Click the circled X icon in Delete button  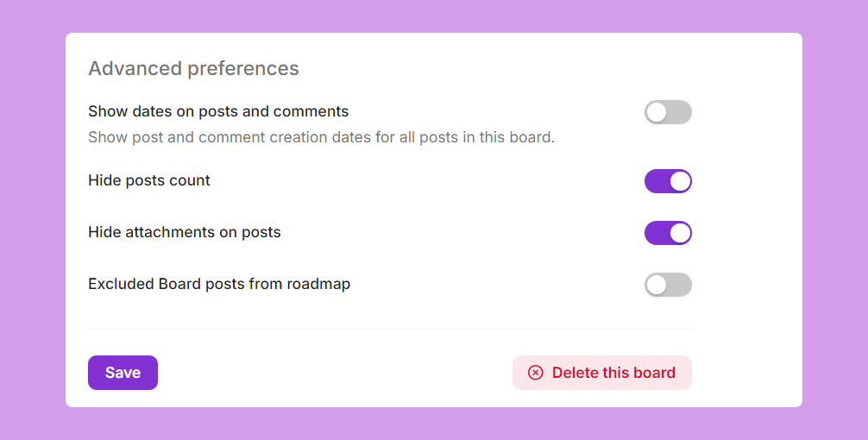point(535,373)
